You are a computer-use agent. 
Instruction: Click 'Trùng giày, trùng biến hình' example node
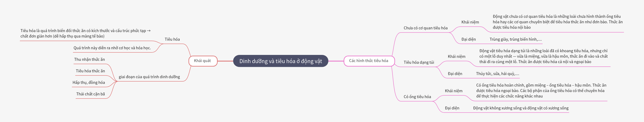[515, 39]
